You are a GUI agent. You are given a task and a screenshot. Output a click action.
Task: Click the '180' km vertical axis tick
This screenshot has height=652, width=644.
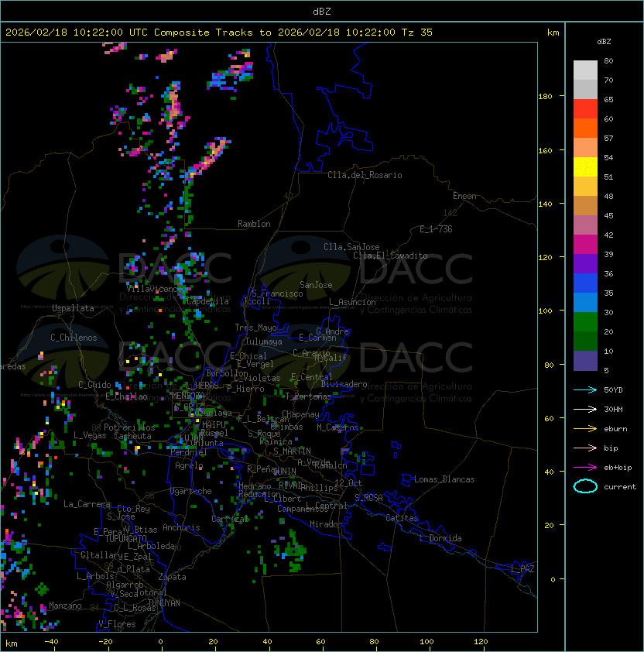(545, 96)
